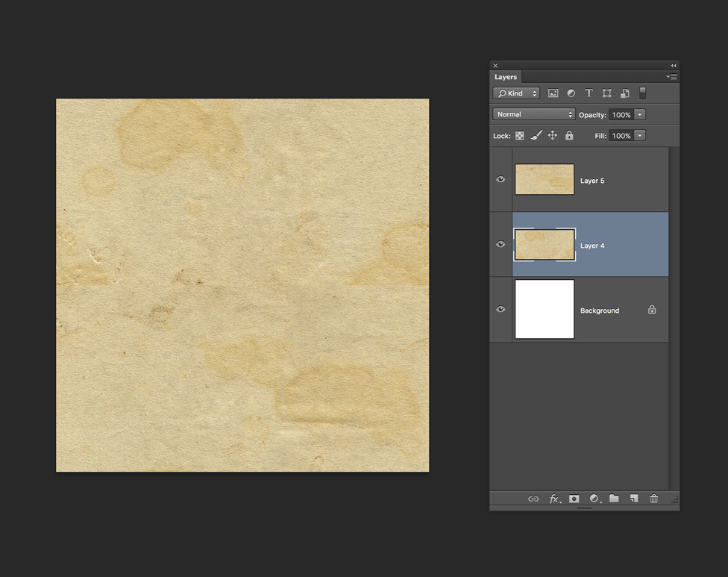Lock all padlock icon
The width and height of the screenshot is (728, 577).
point(569,135)
